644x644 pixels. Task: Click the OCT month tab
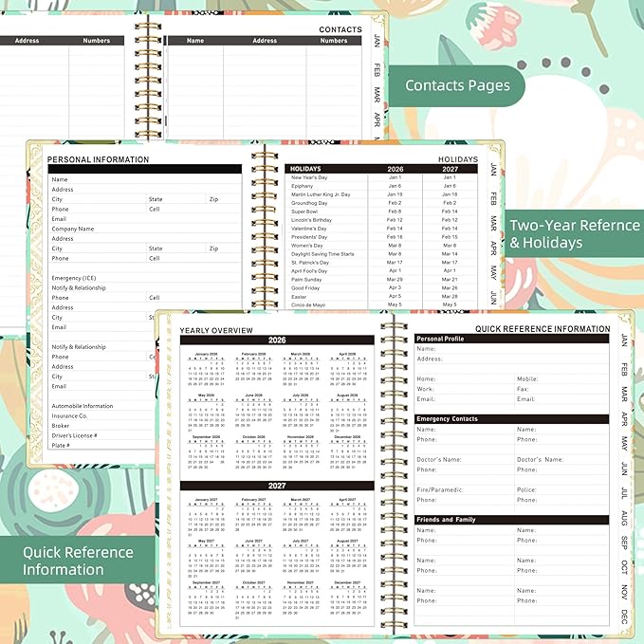624,567
